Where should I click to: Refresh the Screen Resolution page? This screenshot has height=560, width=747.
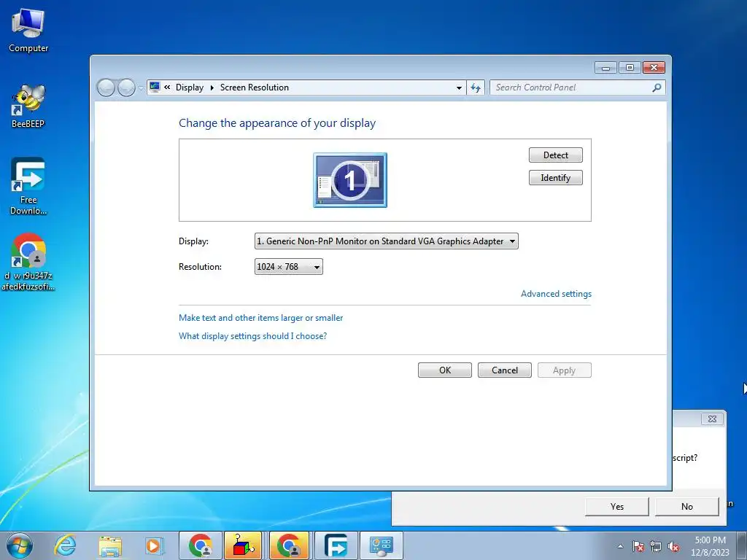pyautogui.click(x=476, y=87)
